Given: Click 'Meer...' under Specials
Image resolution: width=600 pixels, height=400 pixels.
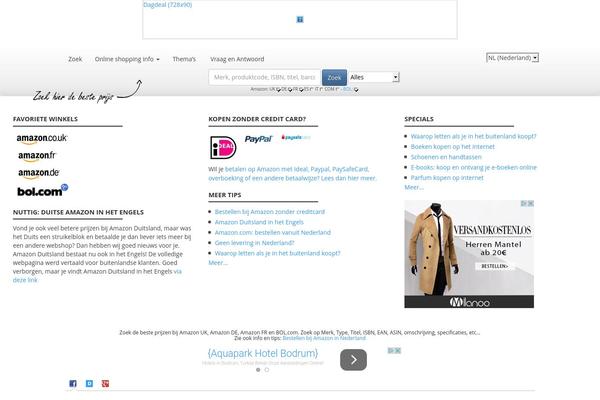Looking at the screenshot, I should pos(414,187).
